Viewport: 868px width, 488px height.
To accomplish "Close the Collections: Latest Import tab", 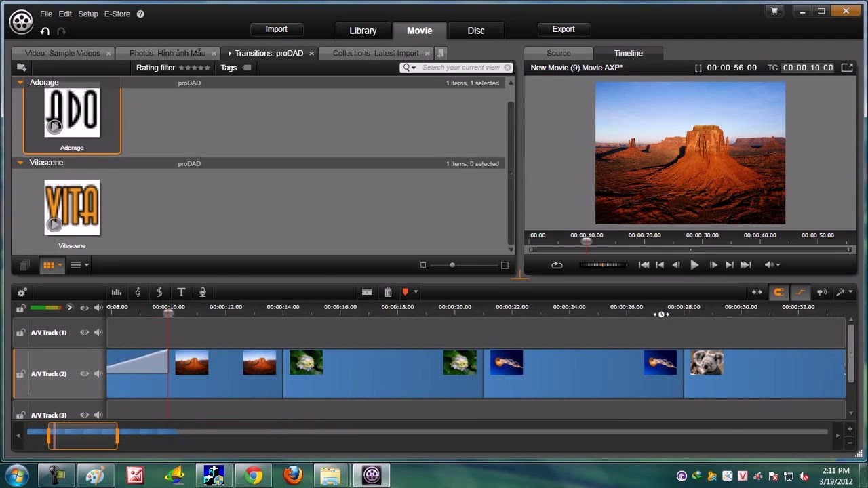I will tap(428, 53).
